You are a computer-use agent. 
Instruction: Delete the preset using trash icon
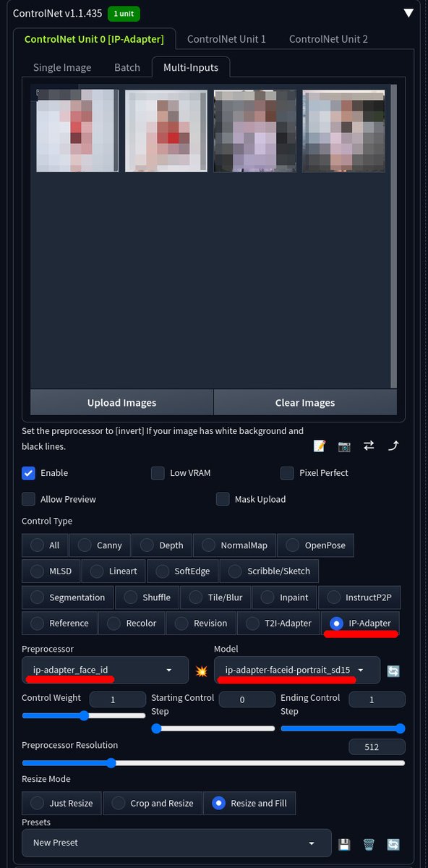coord(369,844)
